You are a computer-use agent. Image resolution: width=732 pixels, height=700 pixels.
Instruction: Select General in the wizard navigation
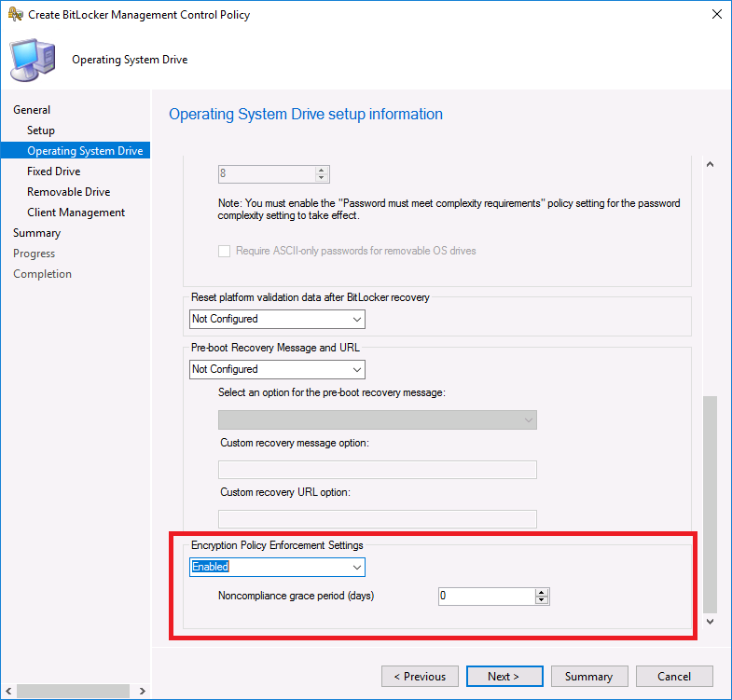[32, 110]
